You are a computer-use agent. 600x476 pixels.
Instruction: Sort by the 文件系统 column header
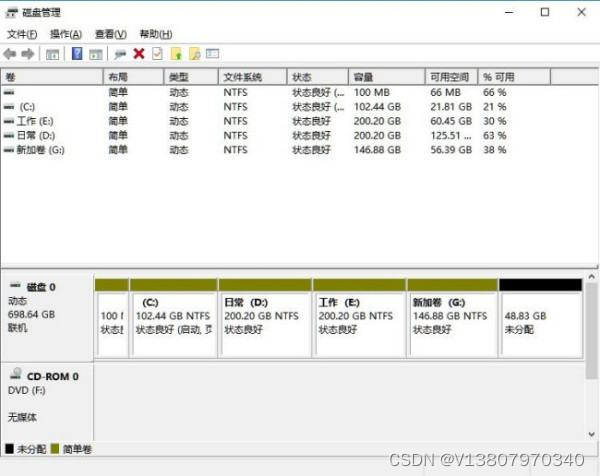click(253, 77)
